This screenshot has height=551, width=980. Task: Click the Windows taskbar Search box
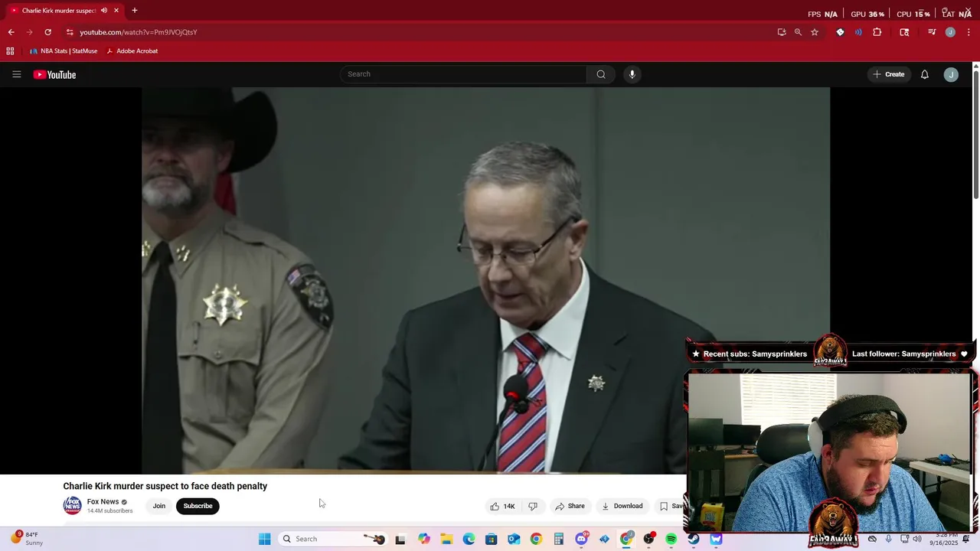click(332, 539)
